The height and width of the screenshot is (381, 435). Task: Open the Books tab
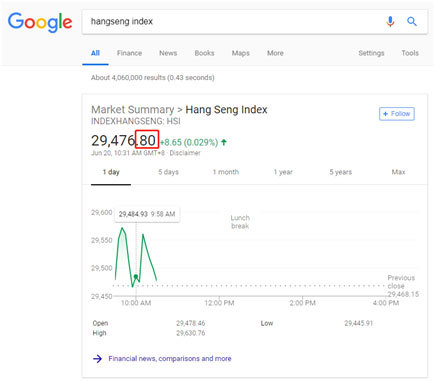(x=204, y=53)
